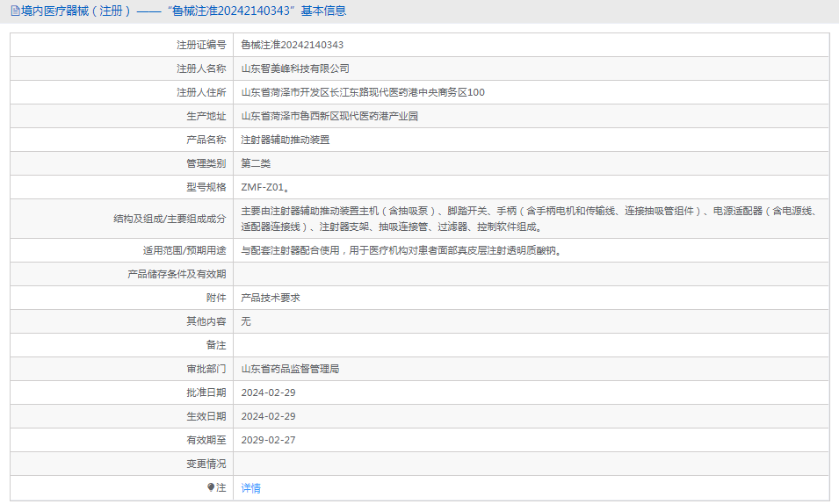The image size is (839, 504).
Task: Click the 其他内容 label
Action: (x=206, y=321)
